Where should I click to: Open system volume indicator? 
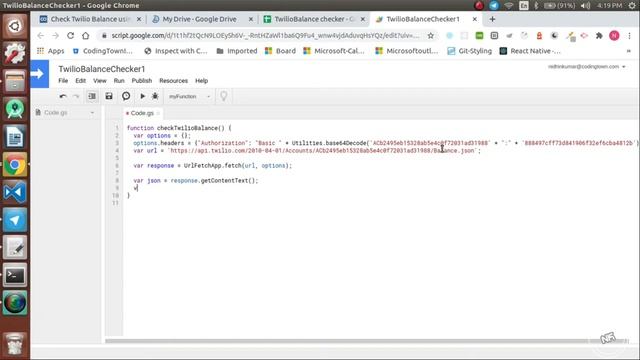click(x=585, y=5)
